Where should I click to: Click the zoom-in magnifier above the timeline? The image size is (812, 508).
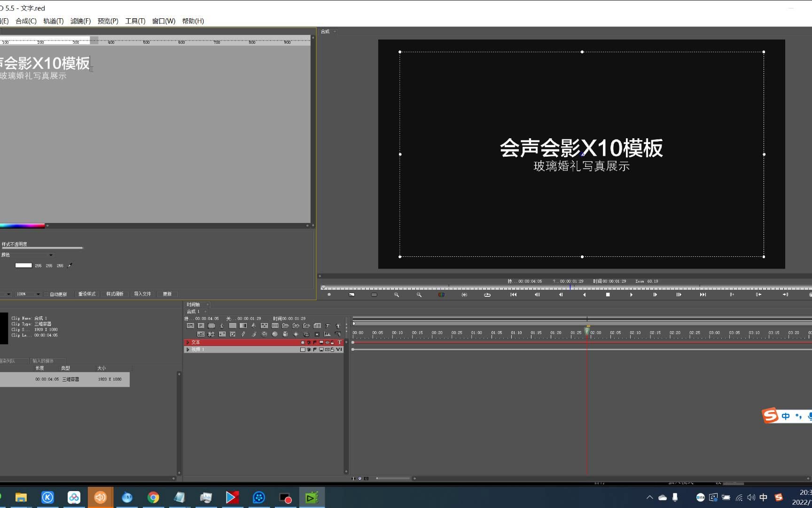pyautogui.click(x=397, y=294)
